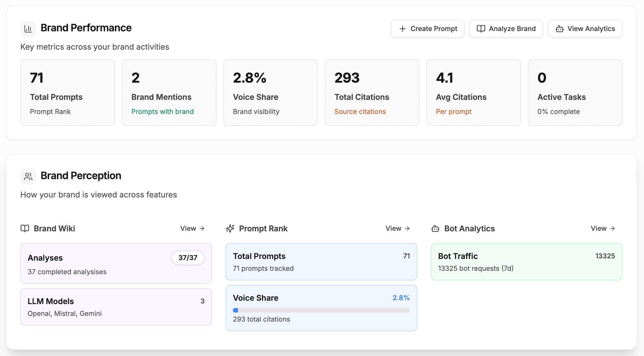The width and height of the screenshot is (644, 356).
Task: Click the arrow icon next to Bot Analytics View
Action: pos(612,228)
